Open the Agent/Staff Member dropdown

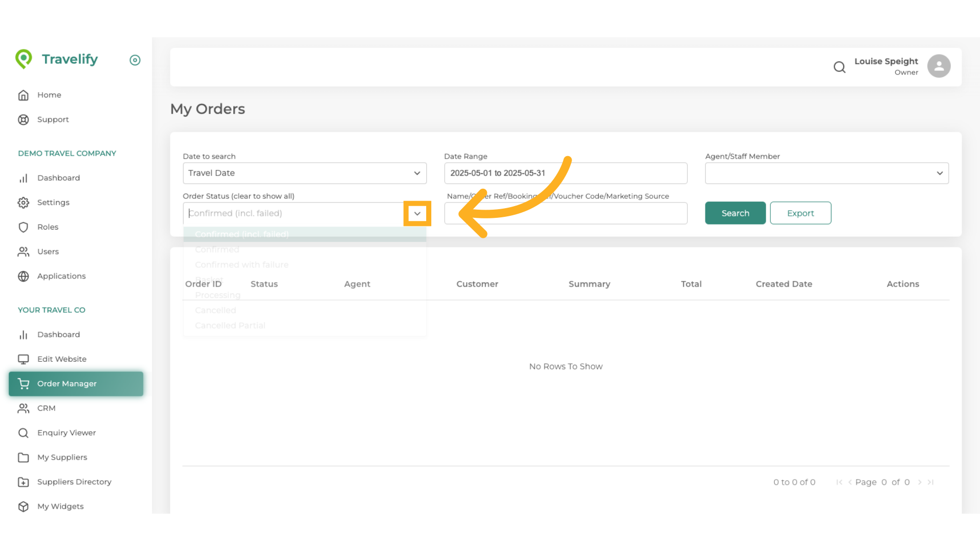940,173
